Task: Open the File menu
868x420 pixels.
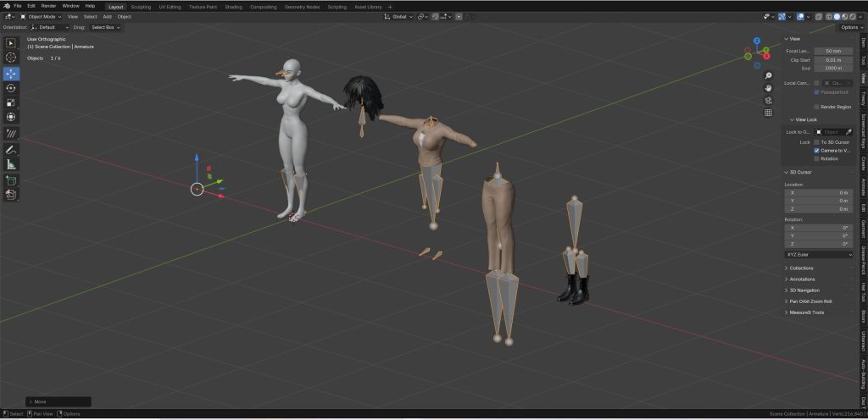Action: click(17, 6)
